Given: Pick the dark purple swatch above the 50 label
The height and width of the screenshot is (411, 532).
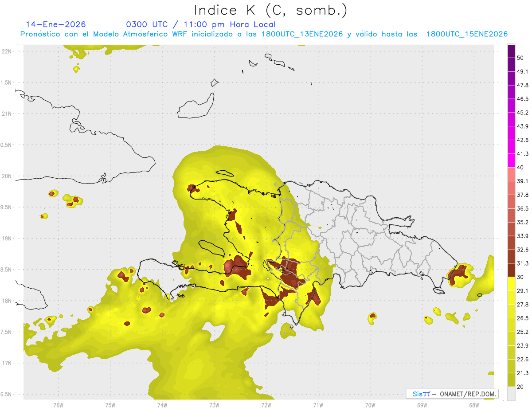Looking at the screenshot, I should point(511,51).
